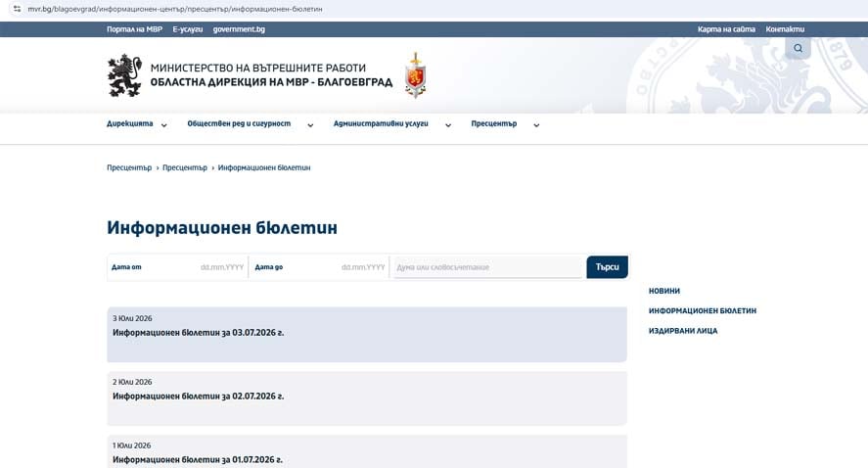Image resolution: width=868 pixels, height=468 pixels.
Task: Open the search magnifier icon
Action: point(798,48)
